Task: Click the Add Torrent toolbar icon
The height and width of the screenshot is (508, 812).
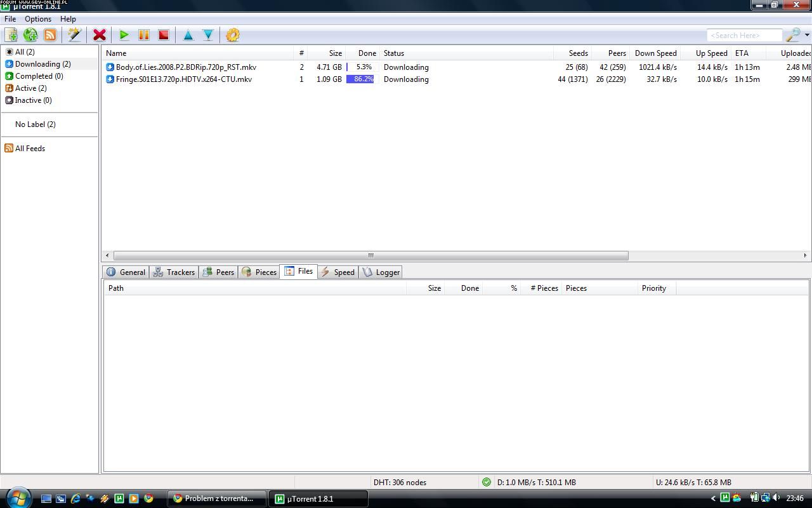Action: pos(11,35)
